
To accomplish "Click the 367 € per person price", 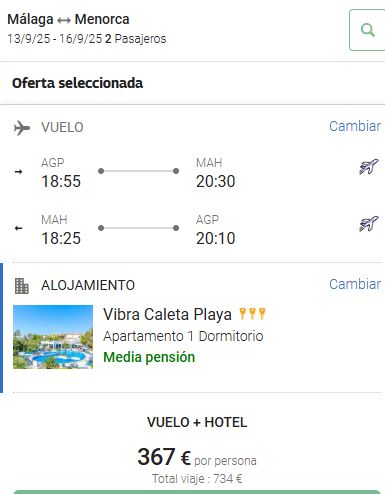I will 197,457.
